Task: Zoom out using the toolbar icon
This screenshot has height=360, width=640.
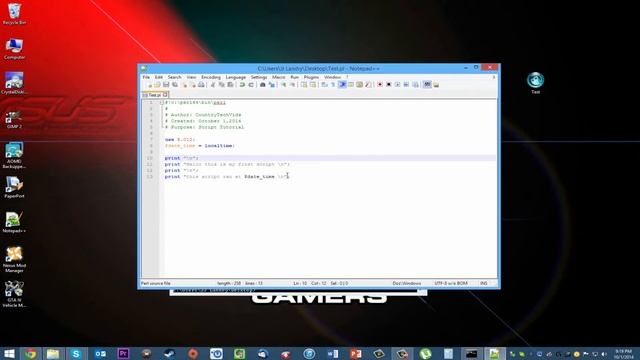Action: (292, 85)
